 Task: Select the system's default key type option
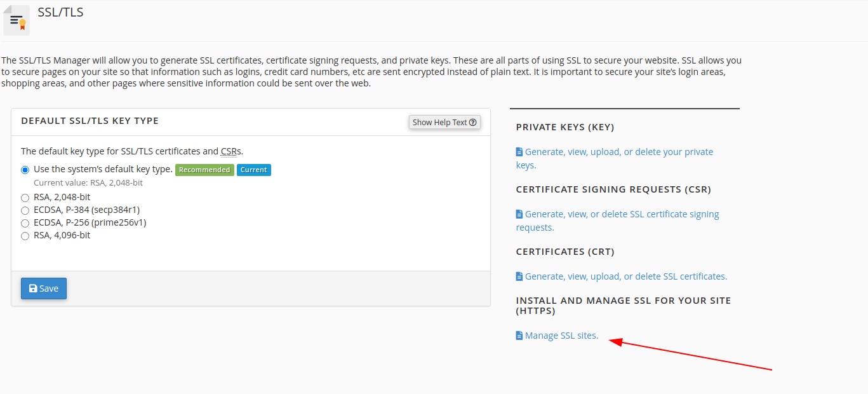[25, 170]
